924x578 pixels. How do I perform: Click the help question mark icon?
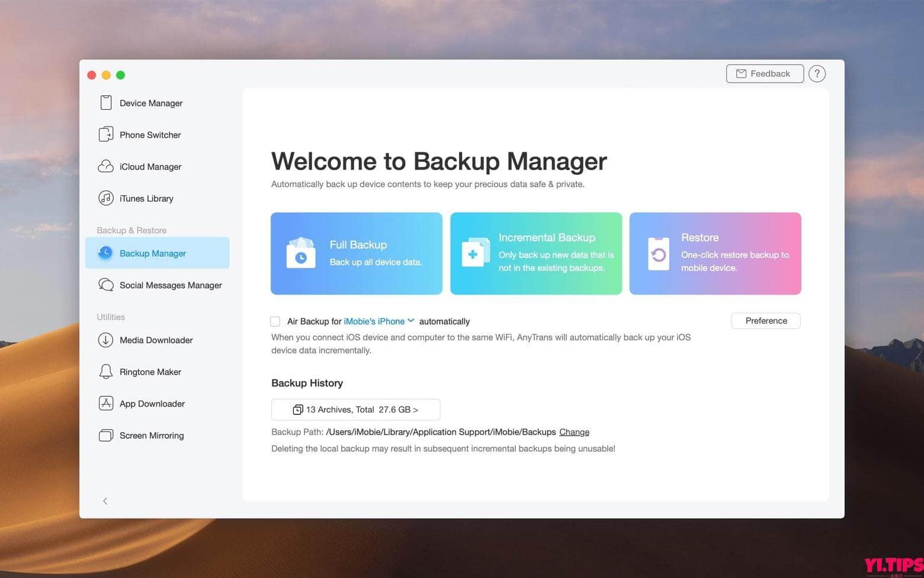pos(817,74)
